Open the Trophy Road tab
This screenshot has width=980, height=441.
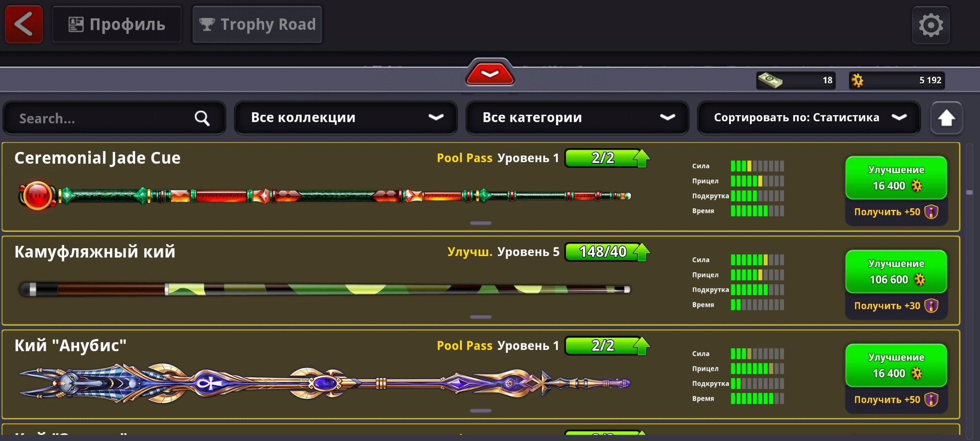coord(257,24)
